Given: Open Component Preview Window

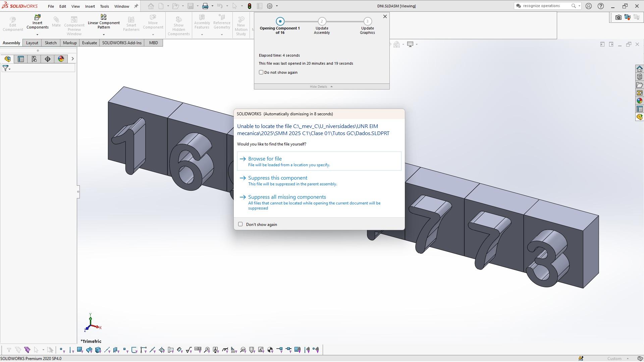Looking at the screenshot, I should pos(74,25).
